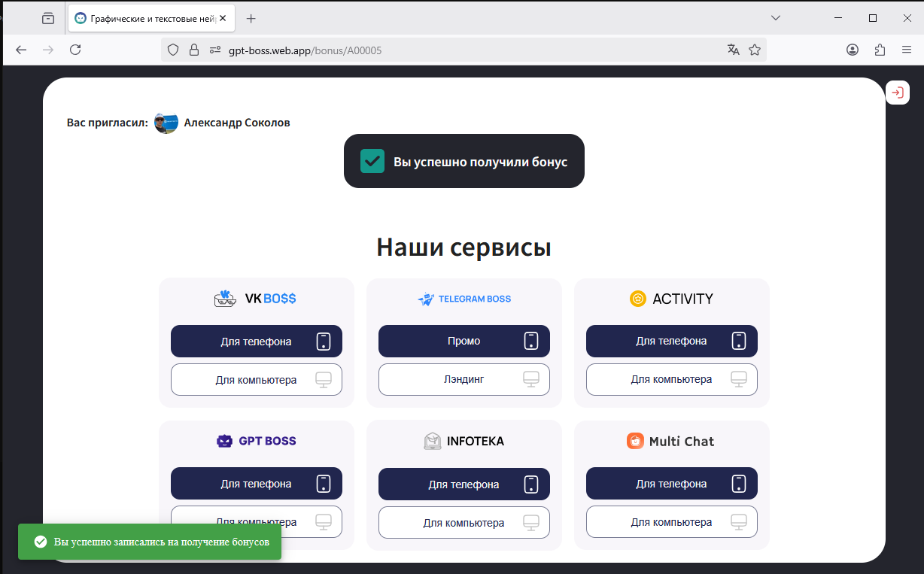Go back to the previous page
Viewport: 924px width, 574px height.
click(x=21, y=50)
